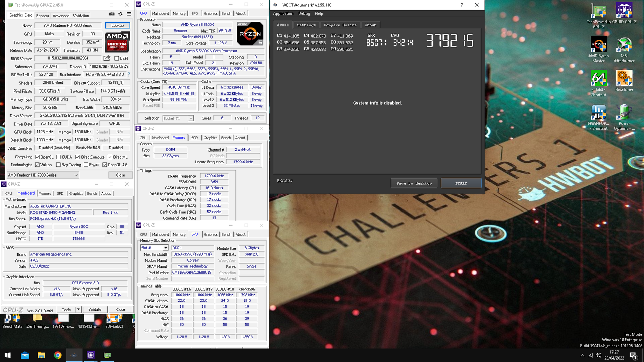The width and height of the screenshot is (644, 362).
Task: Show hidden system tray icons chevron
Action: pos(582,355)
